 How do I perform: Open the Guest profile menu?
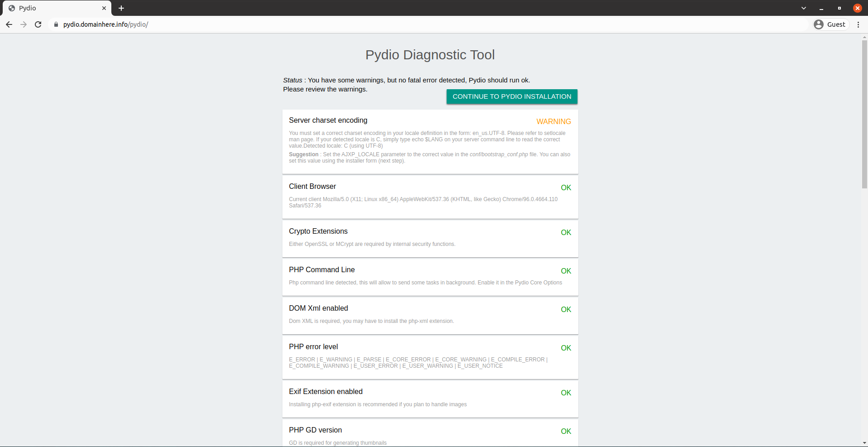830,24
